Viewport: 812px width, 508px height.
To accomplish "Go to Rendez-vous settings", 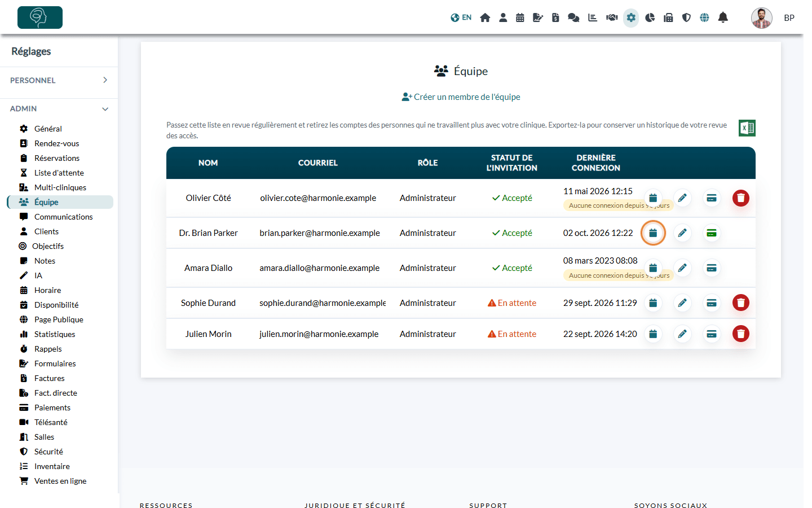I will (x=56, y=143).
